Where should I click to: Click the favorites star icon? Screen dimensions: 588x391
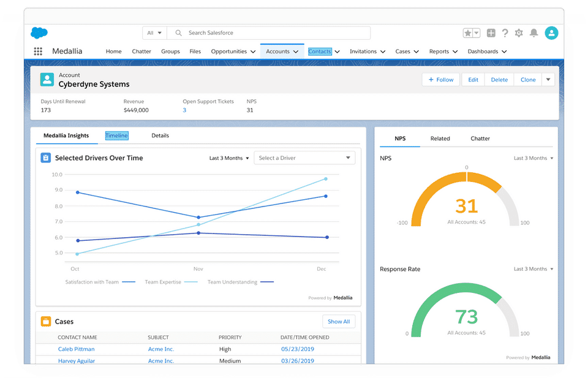point(467,33)
